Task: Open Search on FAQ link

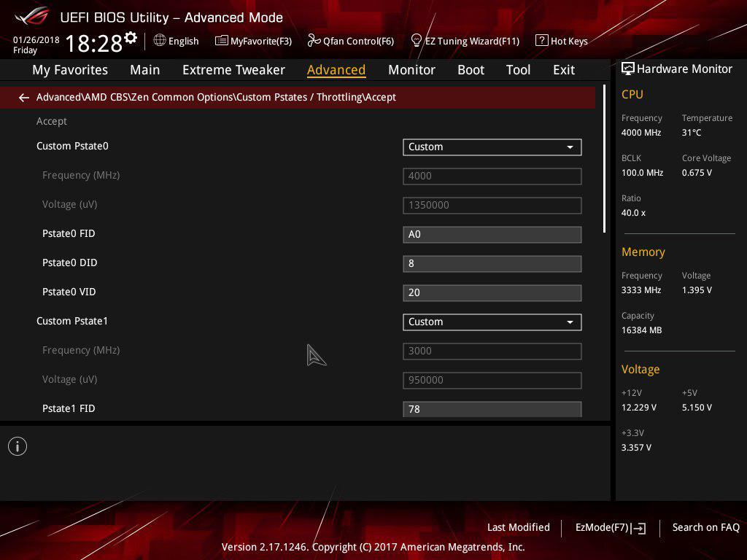Action: 706,527
